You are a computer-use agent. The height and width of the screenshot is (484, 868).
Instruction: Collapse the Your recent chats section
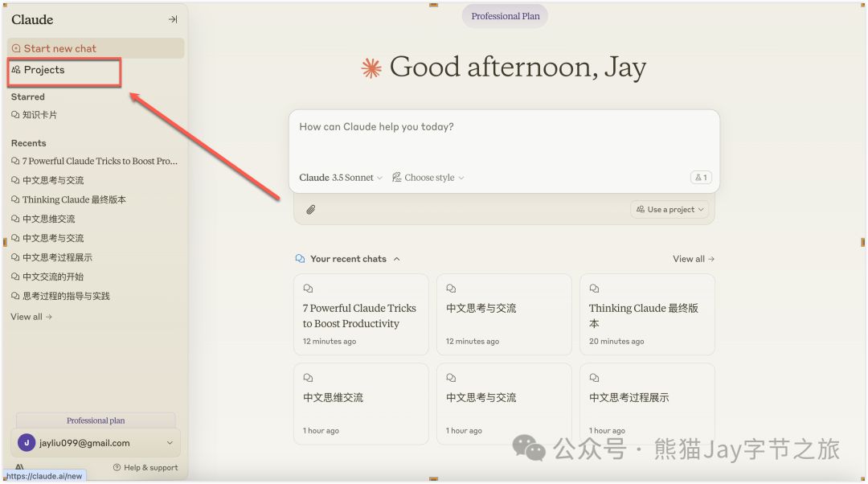click(397, 259)
